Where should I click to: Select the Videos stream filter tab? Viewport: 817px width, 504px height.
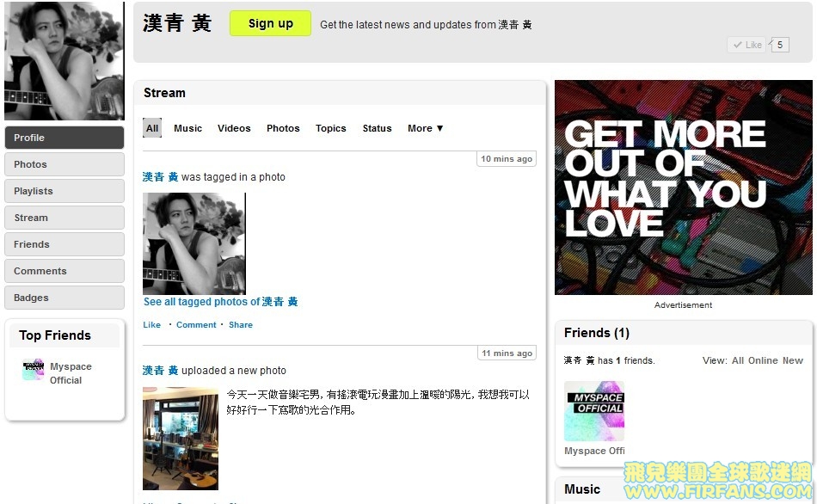point(234,128)
